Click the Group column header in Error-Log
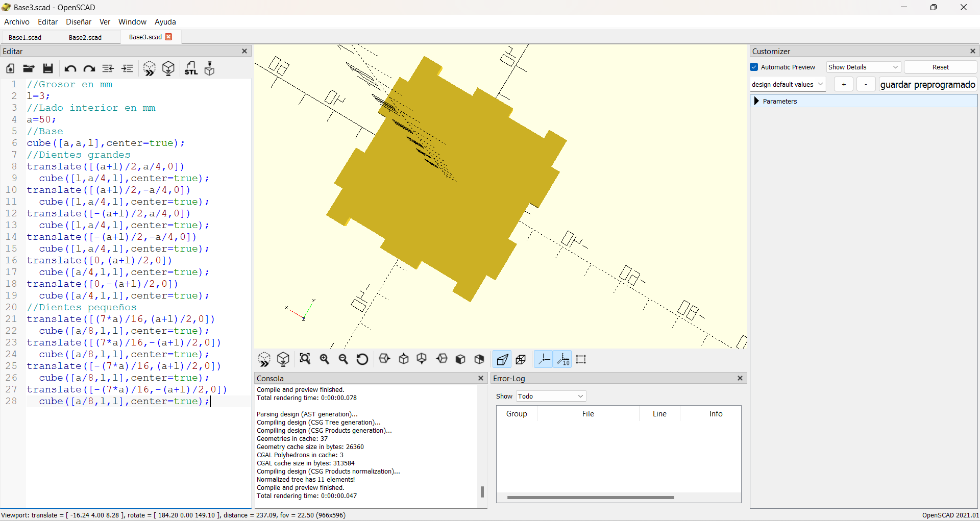Image resolution: width=980 pixels, height=521 pixels. (517, 414)
